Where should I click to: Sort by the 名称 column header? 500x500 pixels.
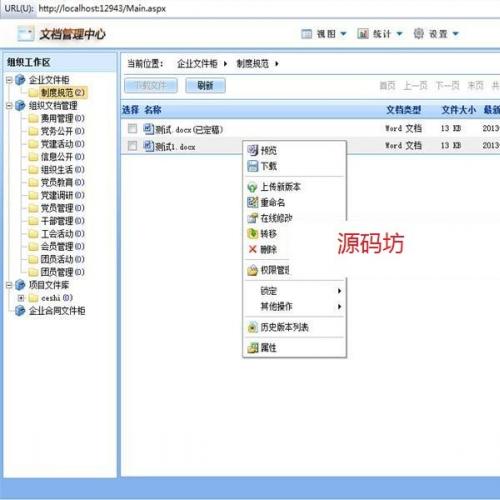click(153, 110)
